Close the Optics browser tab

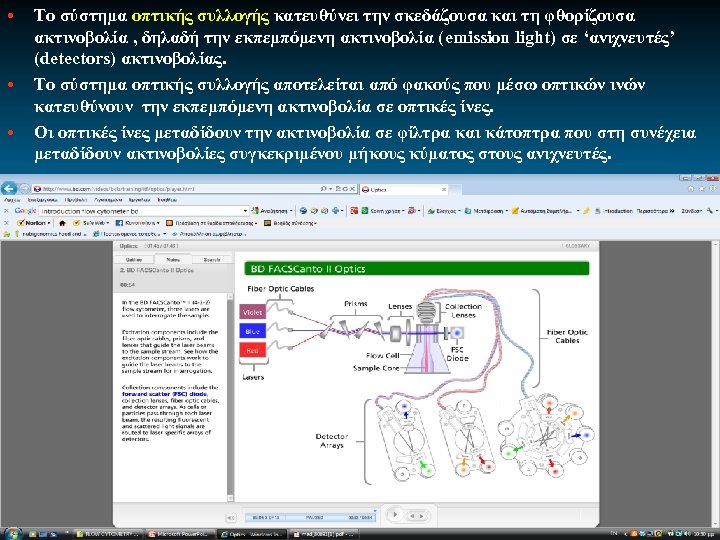(x=444, y=189)
